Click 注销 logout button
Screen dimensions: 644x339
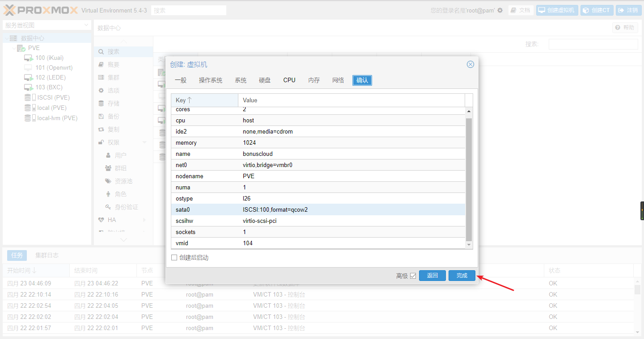pyautogui.click(x=628, y=10)
